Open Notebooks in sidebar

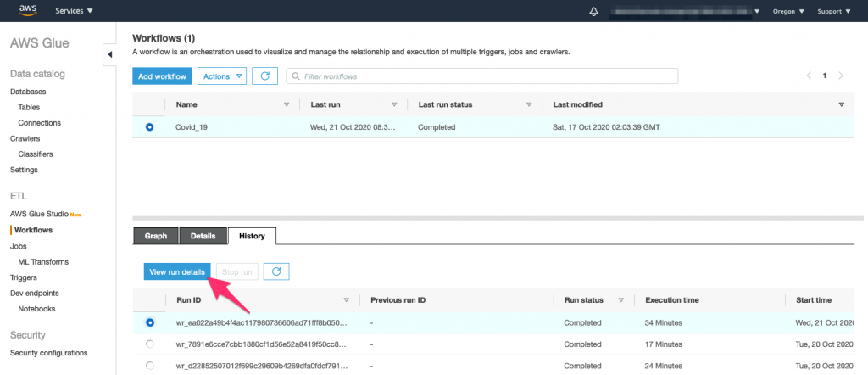[x=36, y=309]
